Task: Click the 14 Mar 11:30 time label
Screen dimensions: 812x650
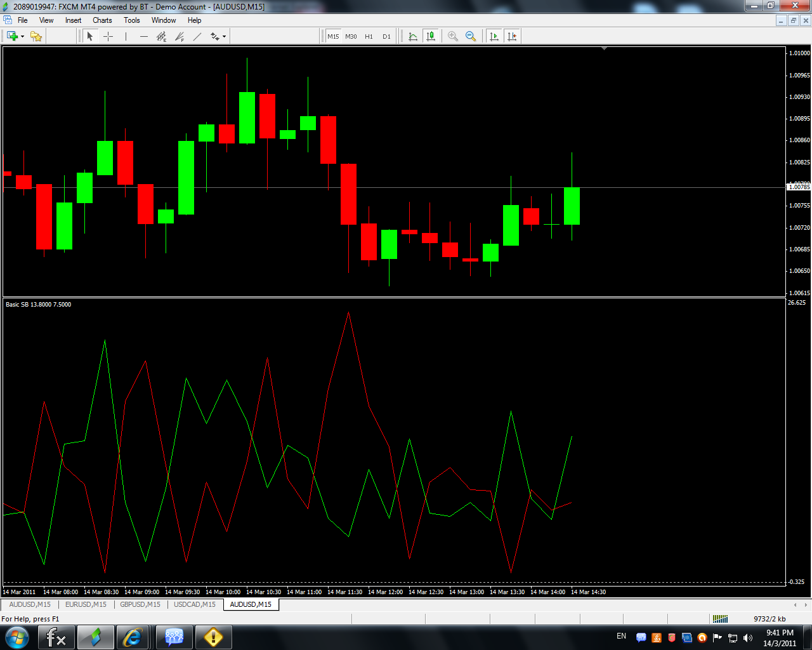Action: pos(344,592)
